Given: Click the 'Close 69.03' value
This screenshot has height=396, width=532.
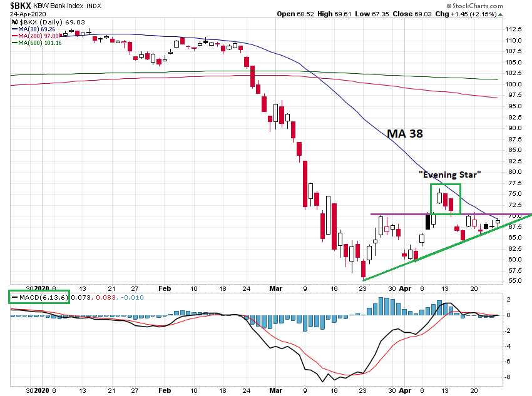Looking at the screenshot, I should pos(412,14).
